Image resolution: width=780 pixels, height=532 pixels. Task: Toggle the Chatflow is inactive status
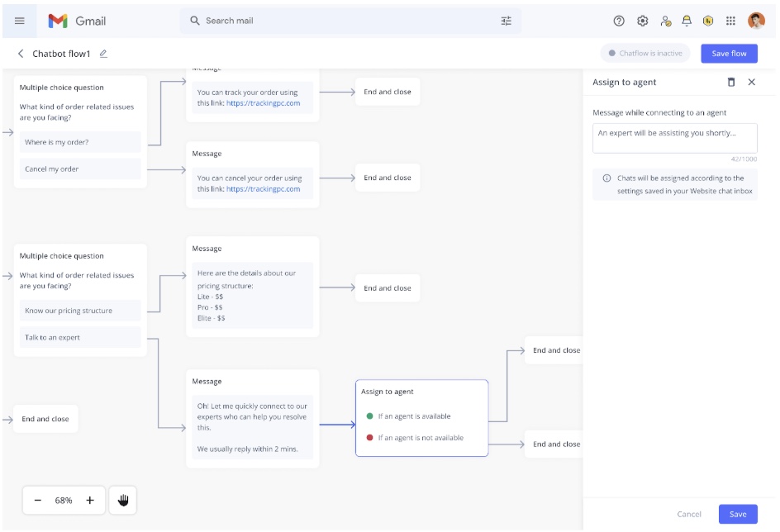(645, 54)
